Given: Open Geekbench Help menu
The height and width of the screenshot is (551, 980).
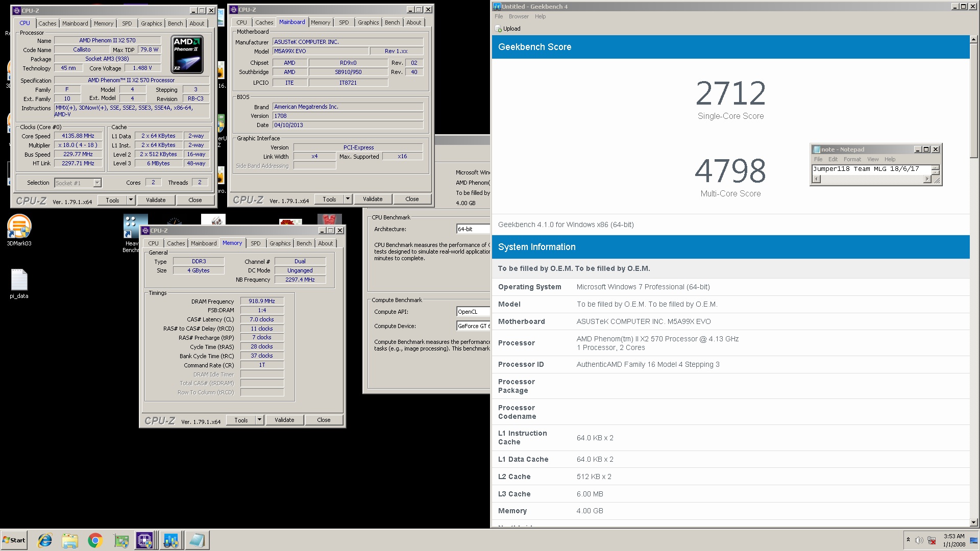Looking at the screenshot, I should 540,16.
